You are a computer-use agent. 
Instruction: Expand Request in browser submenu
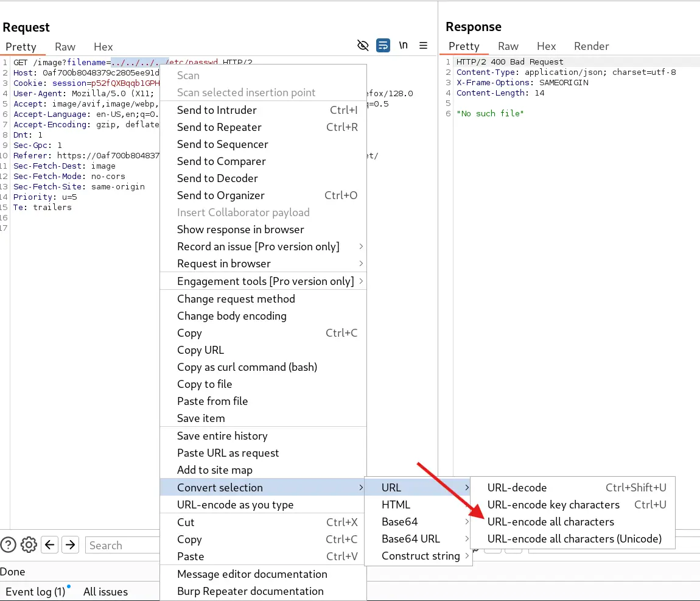point(263,264)
